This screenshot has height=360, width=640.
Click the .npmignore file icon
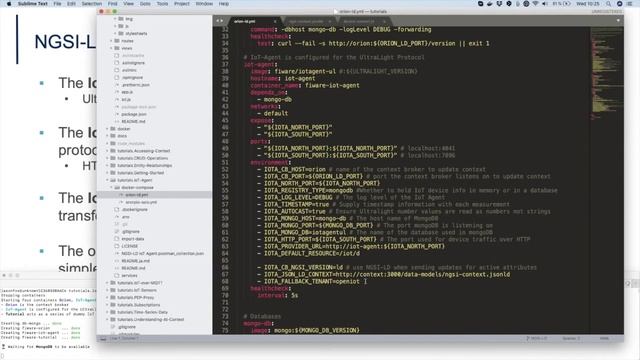117,78
